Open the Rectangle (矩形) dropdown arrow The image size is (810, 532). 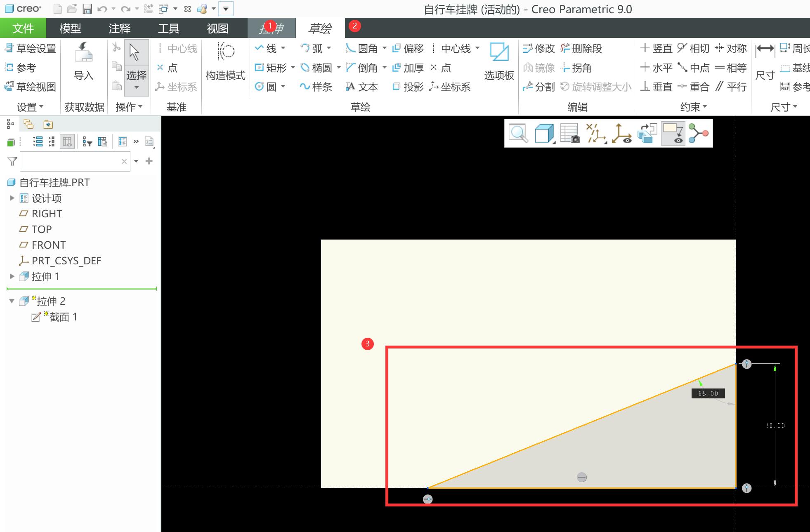coord(293,67)
